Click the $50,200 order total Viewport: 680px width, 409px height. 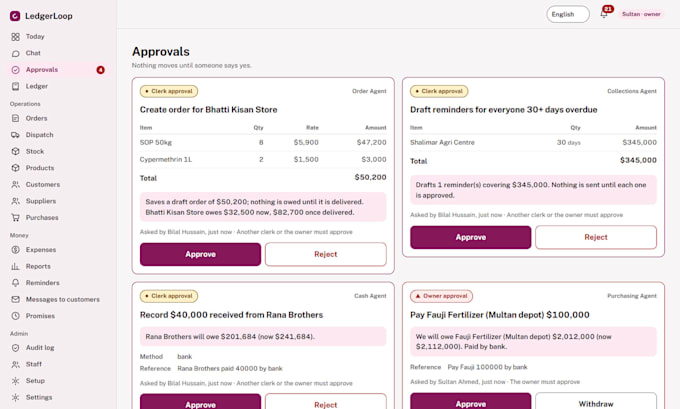370,177
